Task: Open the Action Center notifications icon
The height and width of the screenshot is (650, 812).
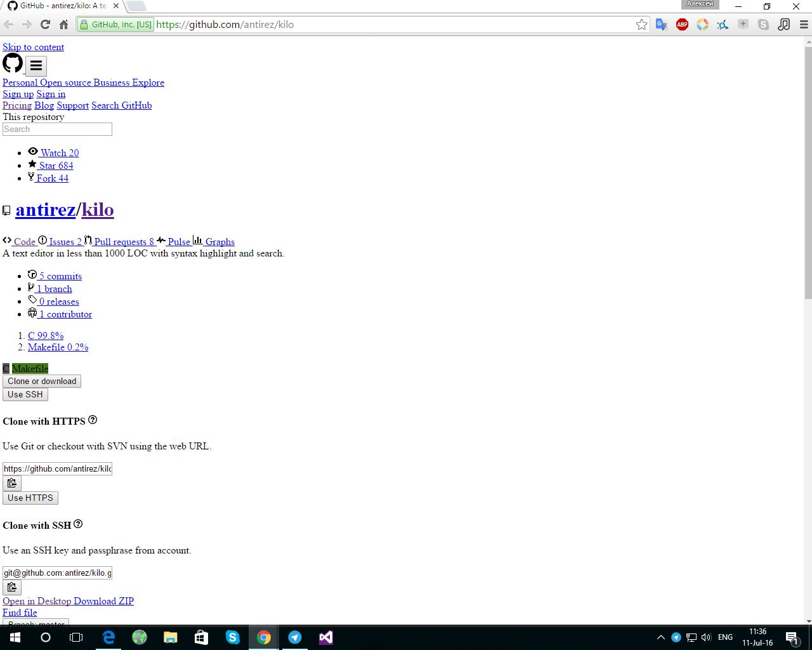Action: pyautogui.click(x=792, y=637)
